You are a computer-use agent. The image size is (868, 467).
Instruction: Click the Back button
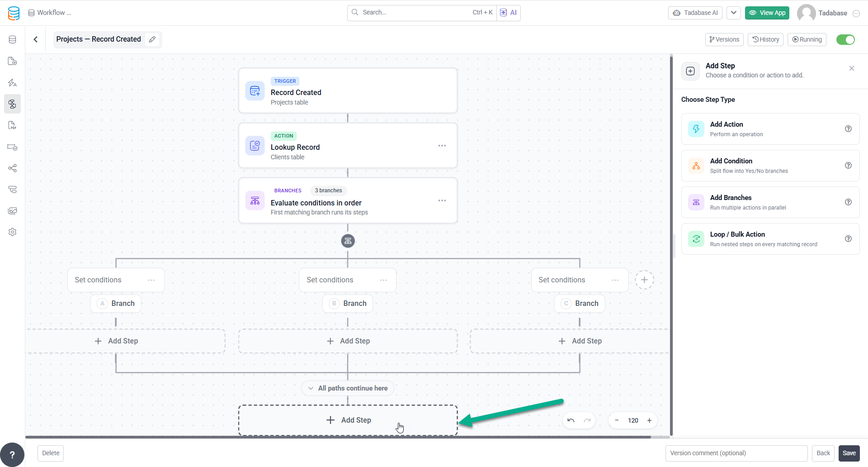(x=823, y=453)
